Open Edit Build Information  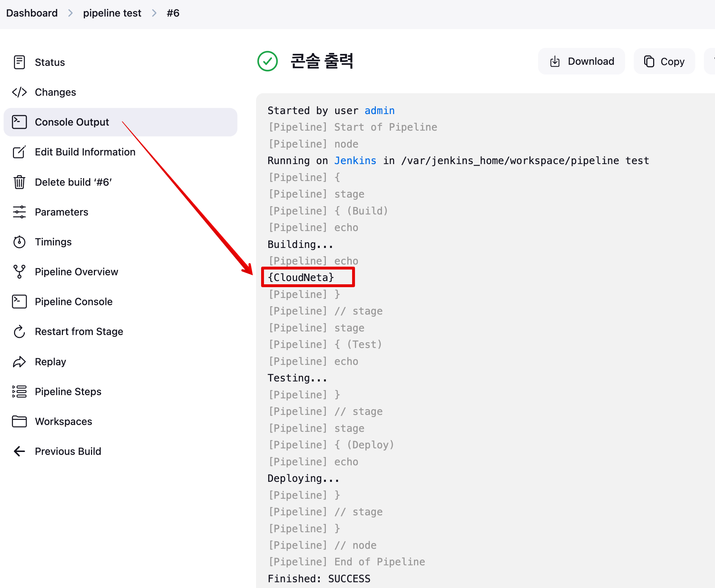pos(85,152)
